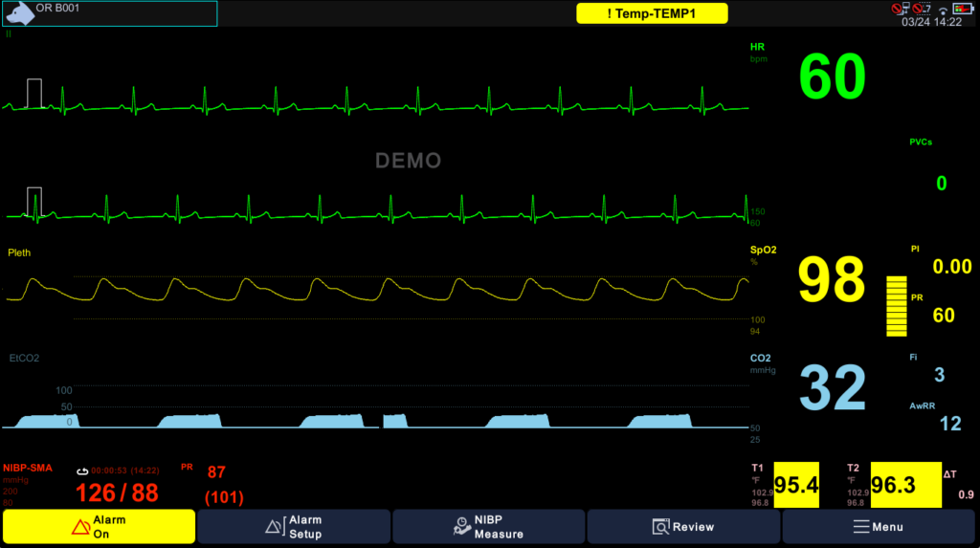This screenshot has height=548, width=980.
Task: Open the Pleth waveform label
Action: pos(19,252)
